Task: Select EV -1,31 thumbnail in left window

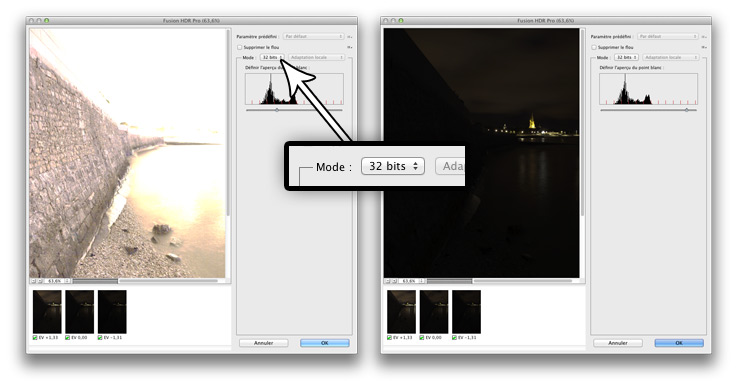Action: click(112, 312)
